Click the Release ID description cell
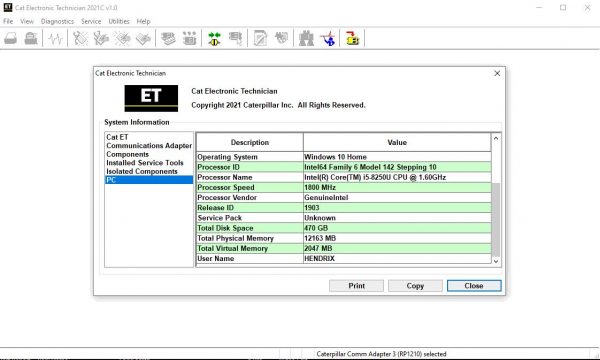The width and height of the screenshot is (600, 360). tap(250, 208)
